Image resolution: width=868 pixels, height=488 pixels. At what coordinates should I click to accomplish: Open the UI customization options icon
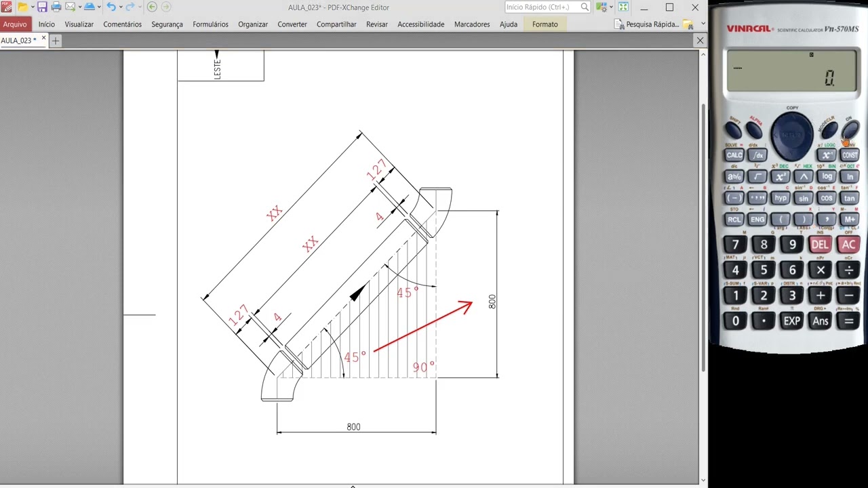click(x=601, y=7)
